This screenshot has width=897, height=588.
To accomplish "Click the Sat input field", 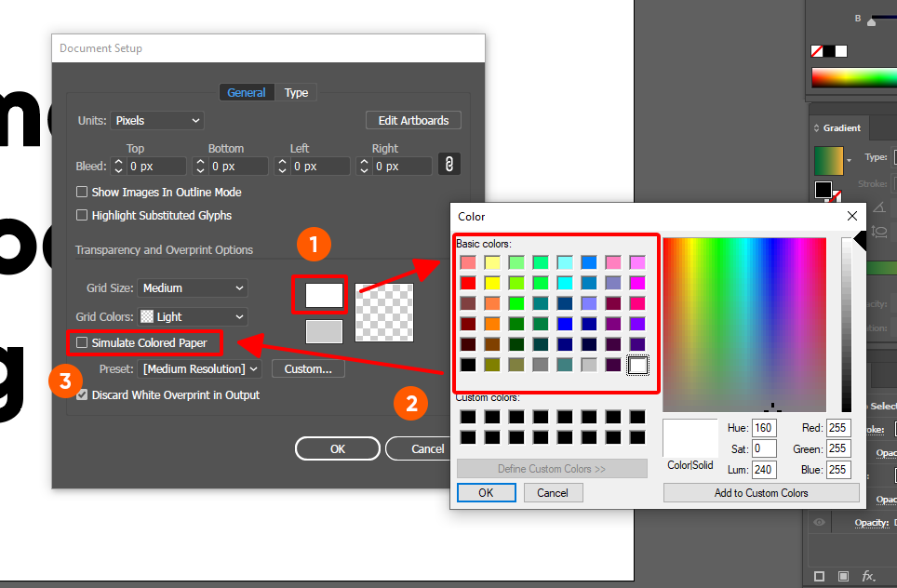I will (x=764, y=449).
